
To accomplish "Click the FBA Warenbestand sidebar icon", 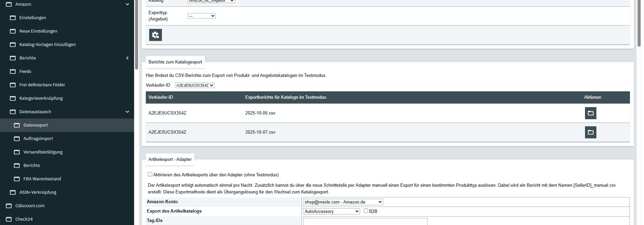I will [x=17, y=179].
